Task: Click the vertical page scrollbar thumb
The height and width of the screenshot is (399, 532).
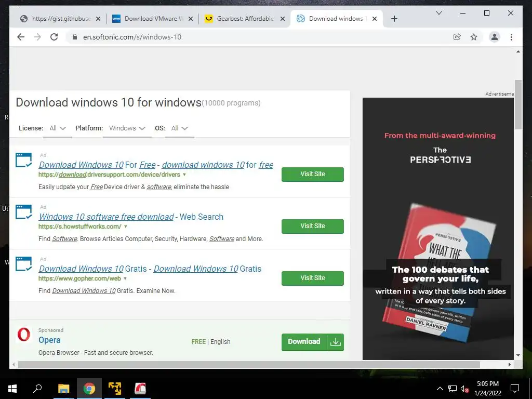Action: coord(518,104)
